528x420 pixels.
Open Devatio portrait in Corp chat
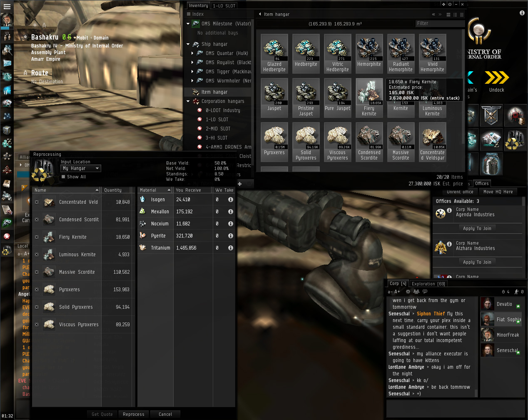(487, 304)
